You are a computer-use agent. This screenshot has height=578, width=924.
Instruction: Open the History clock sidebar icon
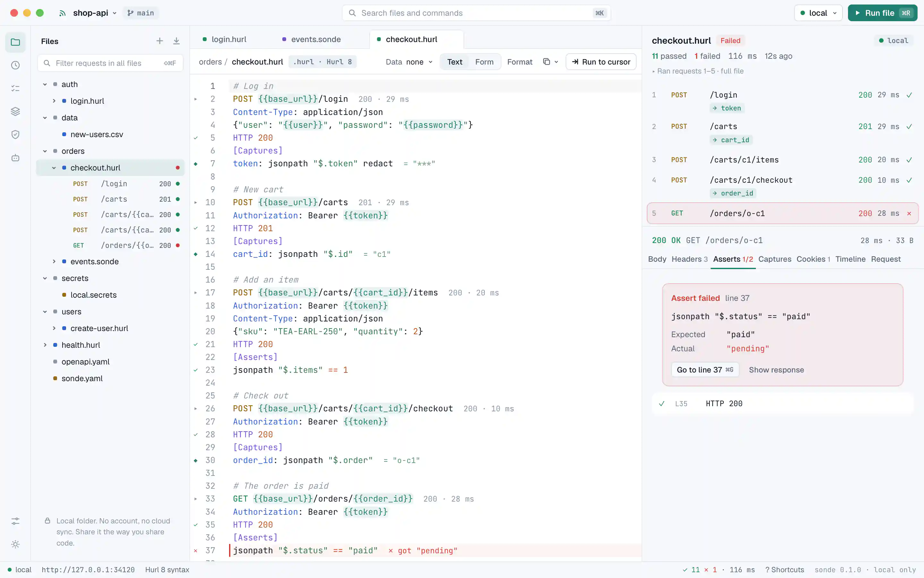pos(15,66)
